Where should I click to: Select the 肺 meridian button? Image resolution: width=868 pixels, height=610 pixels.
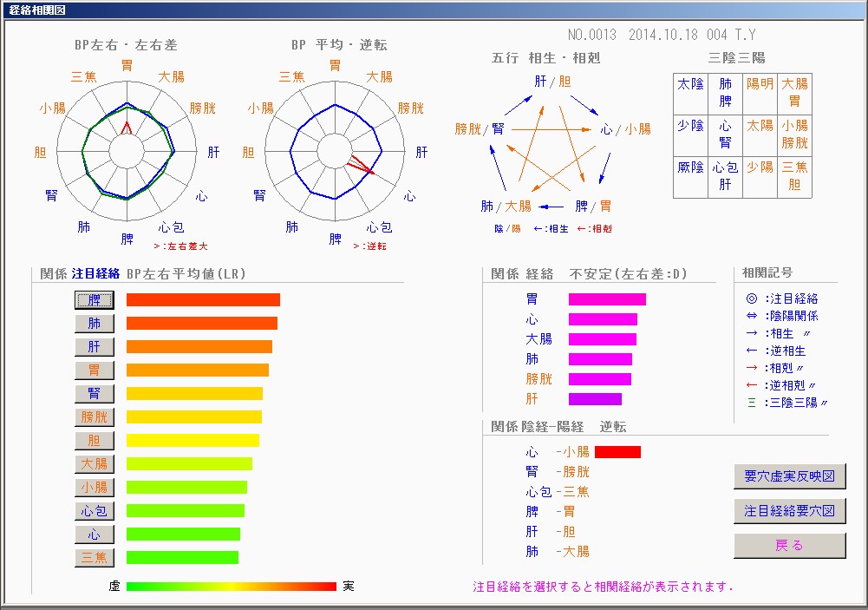coord(94,324)
